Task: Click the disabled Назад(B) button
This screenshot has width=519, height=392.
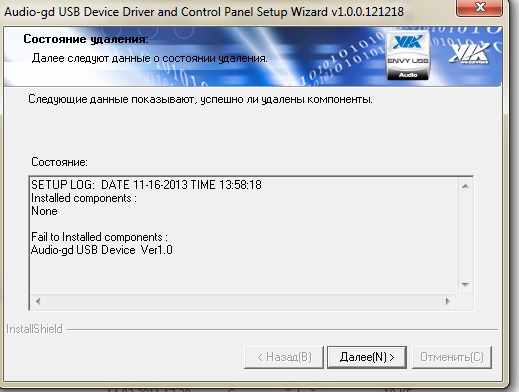Action: point(284,357)
